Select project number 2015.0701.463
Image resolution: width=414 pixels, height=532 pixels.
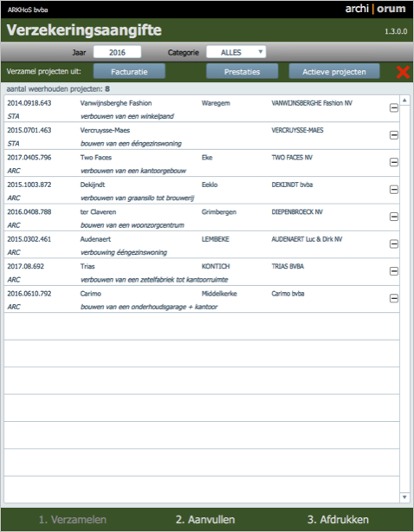29,130
